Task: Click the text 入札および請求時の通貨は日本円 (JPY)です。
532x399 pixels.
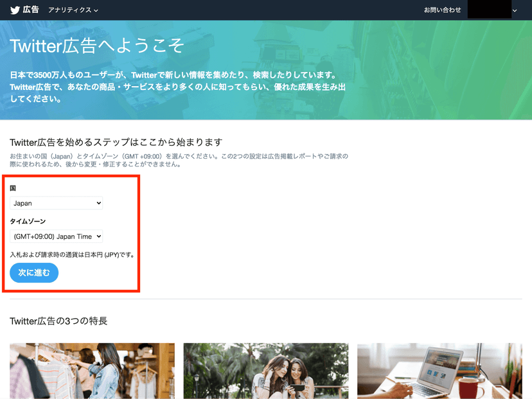Action: [72, 254]
